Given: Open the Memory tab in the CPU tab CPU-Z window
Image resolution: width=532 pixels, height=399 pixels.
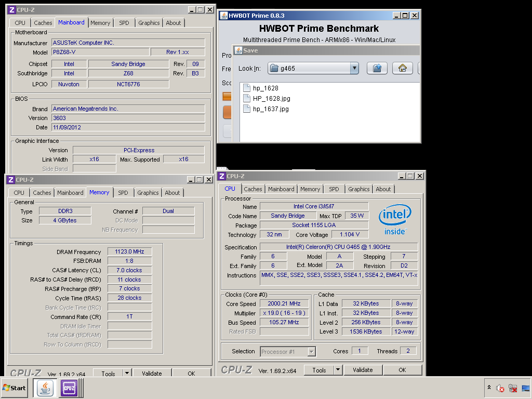Looking at the screenshot, I should click(310, 189).
